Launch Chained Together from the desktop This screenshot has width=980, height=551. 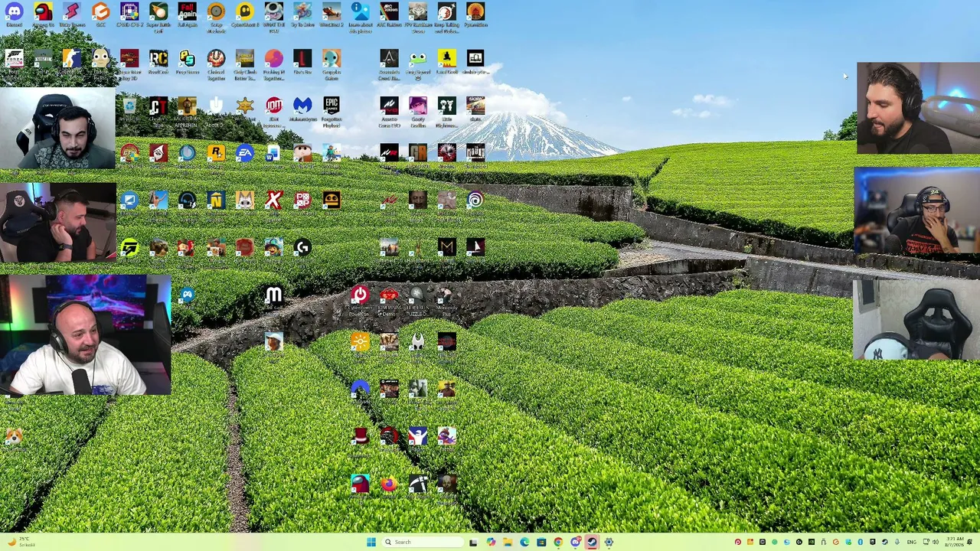click(216, 64)
